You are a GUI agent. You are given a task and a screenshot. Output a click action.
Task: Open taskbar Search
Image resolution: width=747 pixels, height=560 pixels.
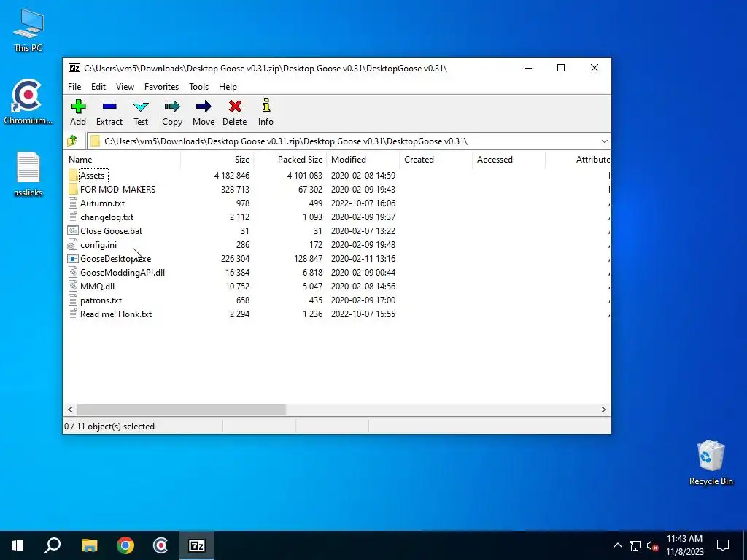pyautogui.click(x=53, y=545)
